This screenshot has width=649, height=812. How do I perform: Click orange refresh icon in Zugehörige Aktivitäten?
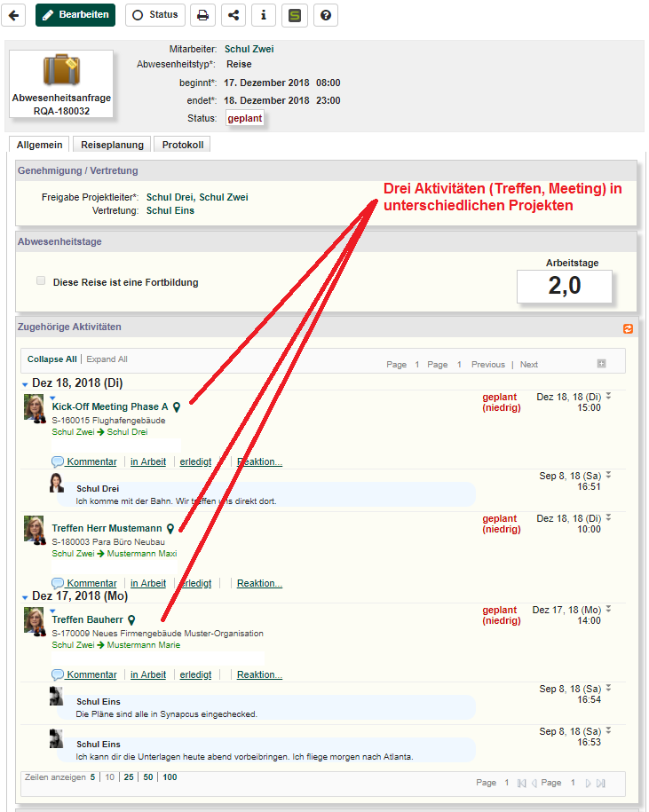pyautogui.click(x=629, y=328)
